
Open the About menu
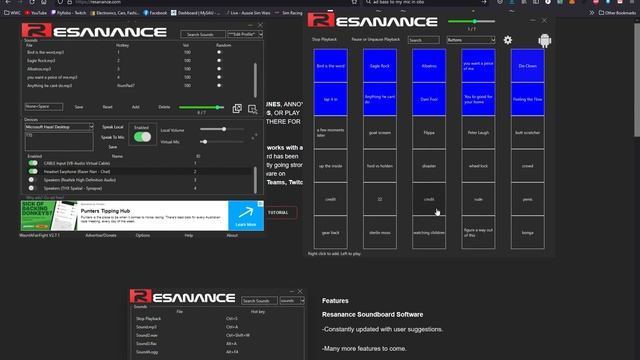point(232,236)
